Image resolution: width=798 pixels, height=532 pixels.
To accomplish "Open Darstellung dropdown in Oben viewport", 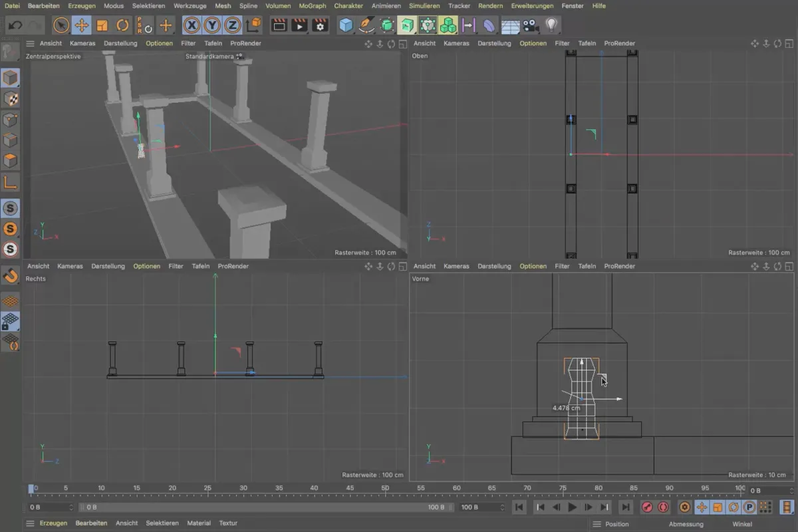I will click(x=493, y=43).
